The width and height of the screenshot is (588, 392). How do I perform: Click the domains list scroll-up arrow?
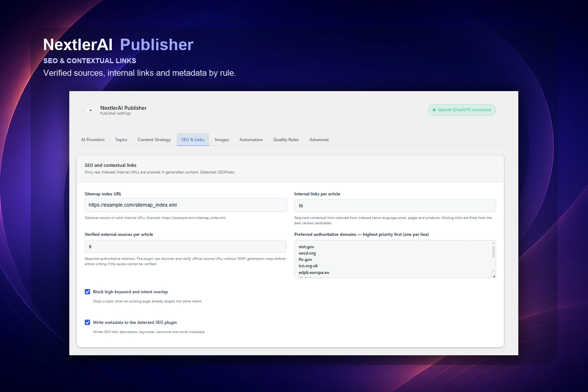pyautogui.click(x=493, y=243)
